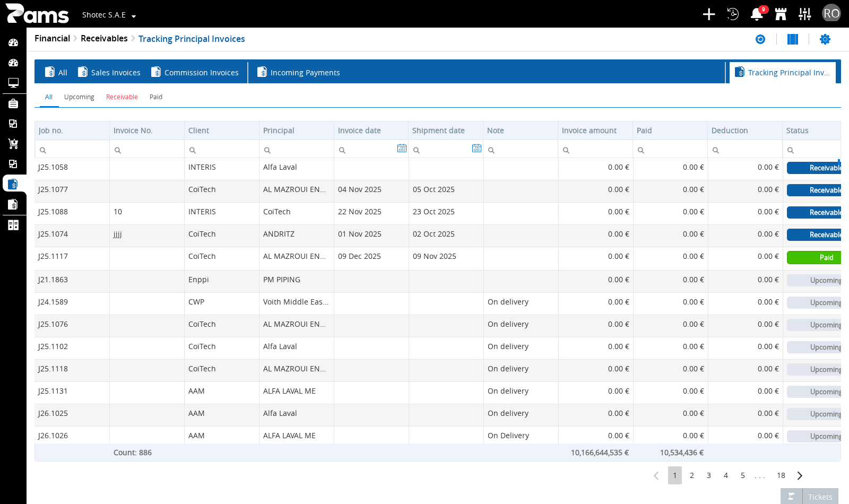Click the Pams logo
Viewport: 849px width, 504px height.
[37, 14]
